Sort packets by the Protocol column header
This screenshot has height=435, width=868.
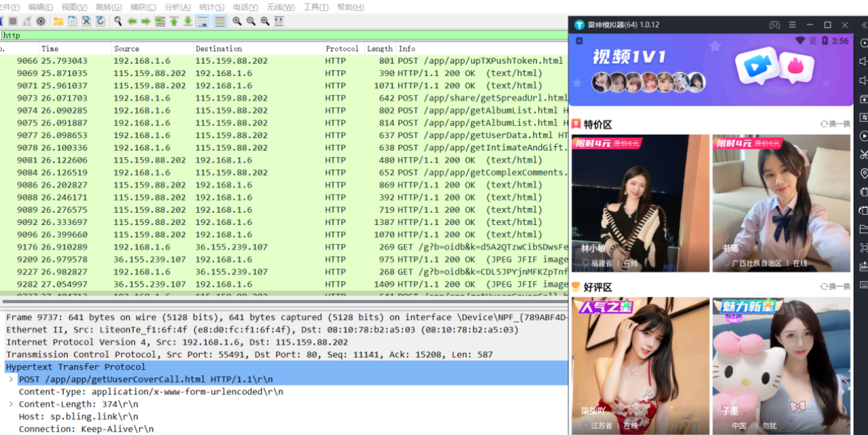343,49
